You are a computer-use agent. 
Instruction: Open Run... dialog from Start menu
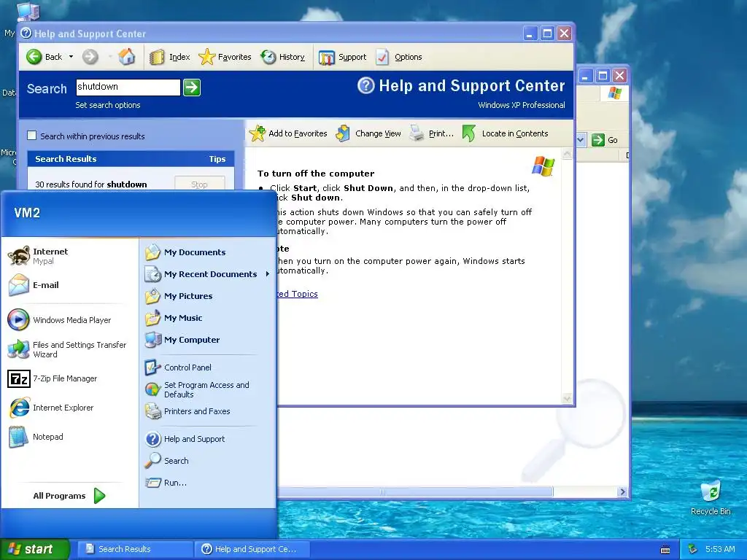[x=207, y=483]
